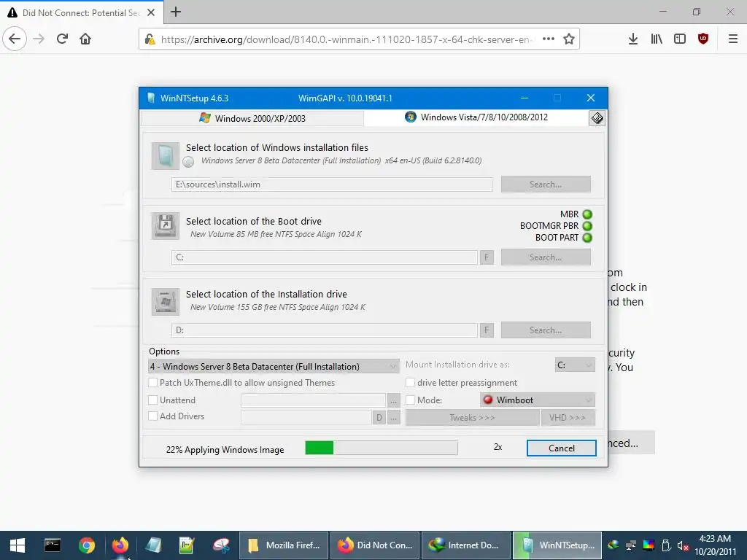Click WinNTSetup disk tools icon at top right
747x560 pixels.
597,118
